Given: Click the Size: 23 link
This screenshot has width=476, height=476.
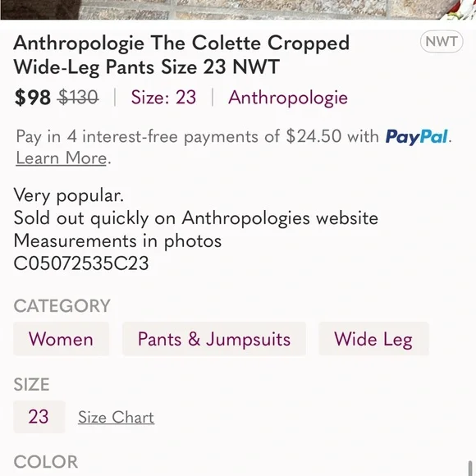Looking at the screenshot, I should pyautogui.click(x=163, y=98).
